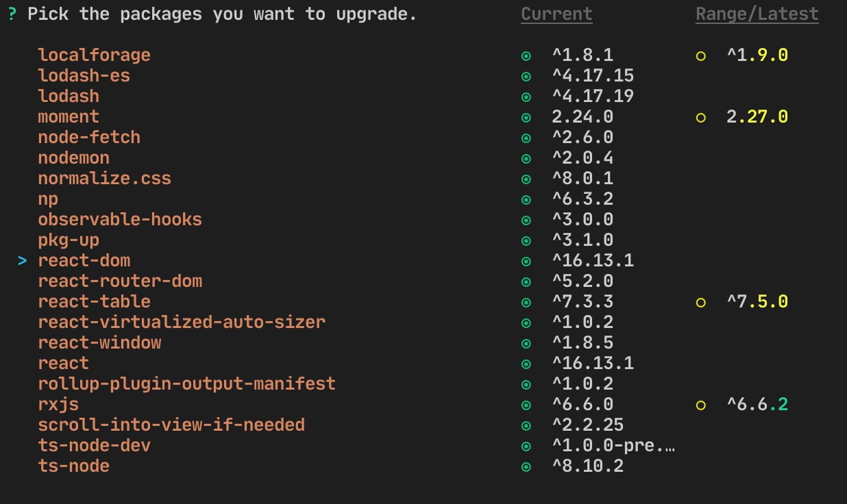This screenshot has height=504, width=847.
Task: Click the truncated ^1.0.0-pre version of ts-node-dev
Action: pyautogui.click(x=613, y=445)
